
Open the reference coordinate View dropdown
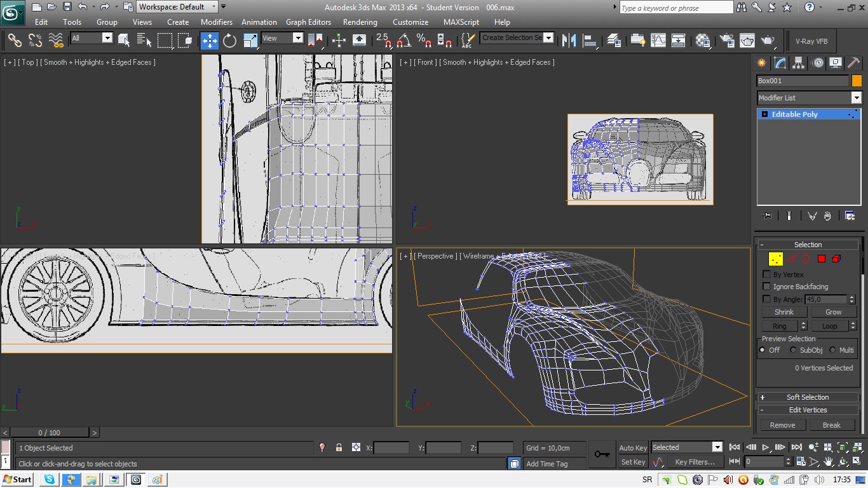click(x=282, y=38)
